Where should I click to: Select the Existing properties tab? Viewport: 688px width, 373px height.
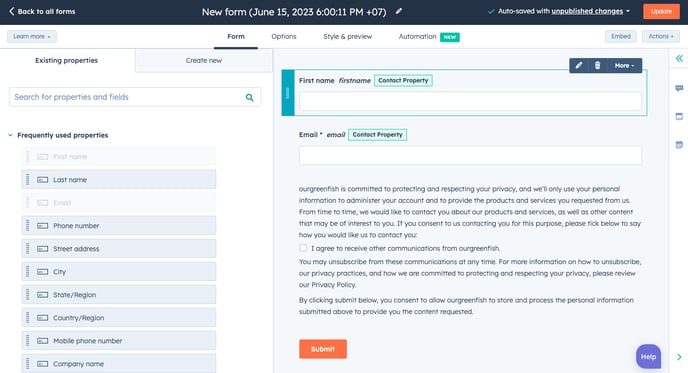67,61
